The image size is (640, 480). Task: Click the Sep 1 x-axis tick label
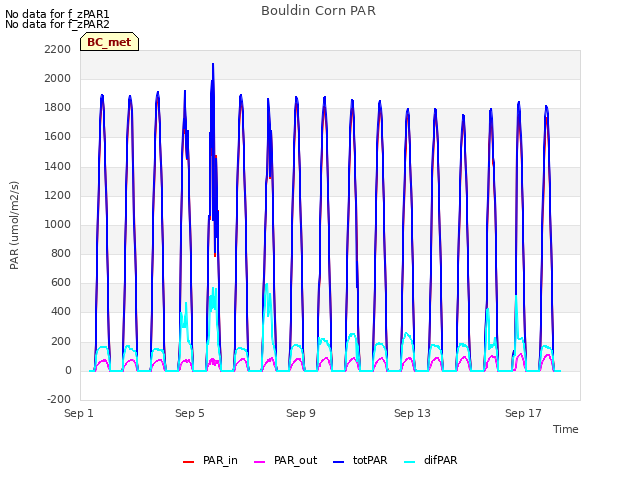[79, 413]
